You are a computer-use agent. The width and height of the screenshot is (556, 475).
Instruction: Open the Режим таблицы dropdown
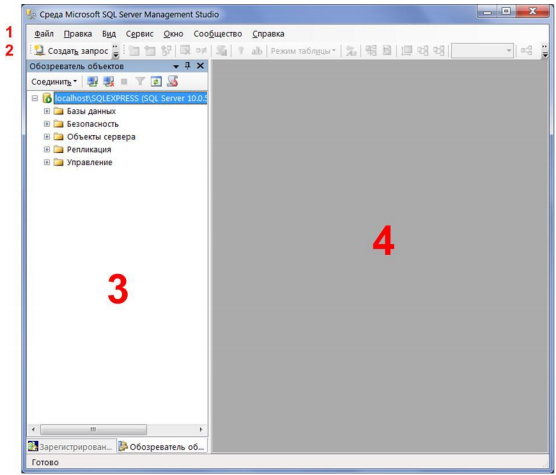click(303, 51)
